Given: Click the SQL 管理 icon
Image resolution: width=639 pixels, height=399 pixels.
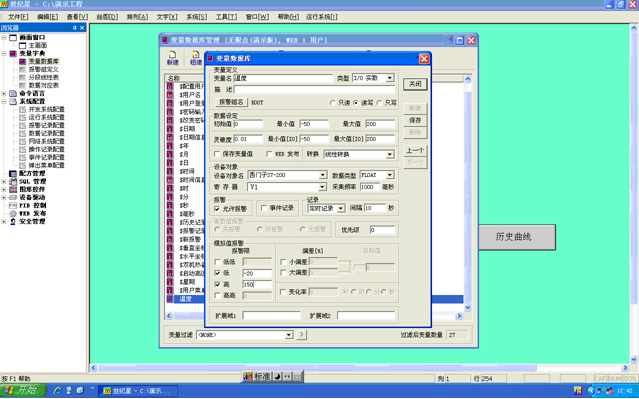Looking at the screenshot, I should coord(13,181).
